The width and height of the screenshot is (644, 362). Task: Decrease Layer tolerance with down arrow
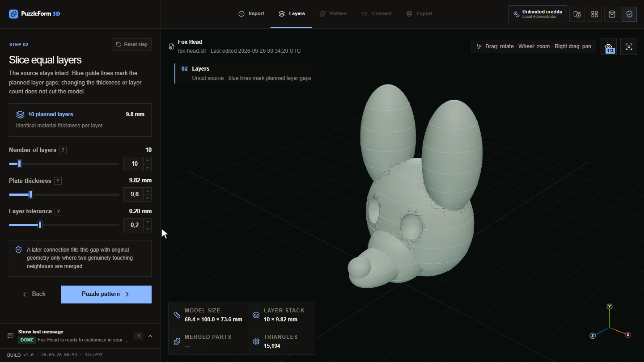pyautogui.click(x=148, y=228)
